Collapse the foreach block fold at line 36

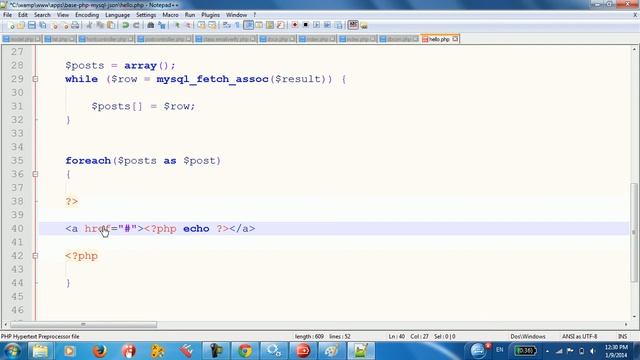click(x=36, y=174)
